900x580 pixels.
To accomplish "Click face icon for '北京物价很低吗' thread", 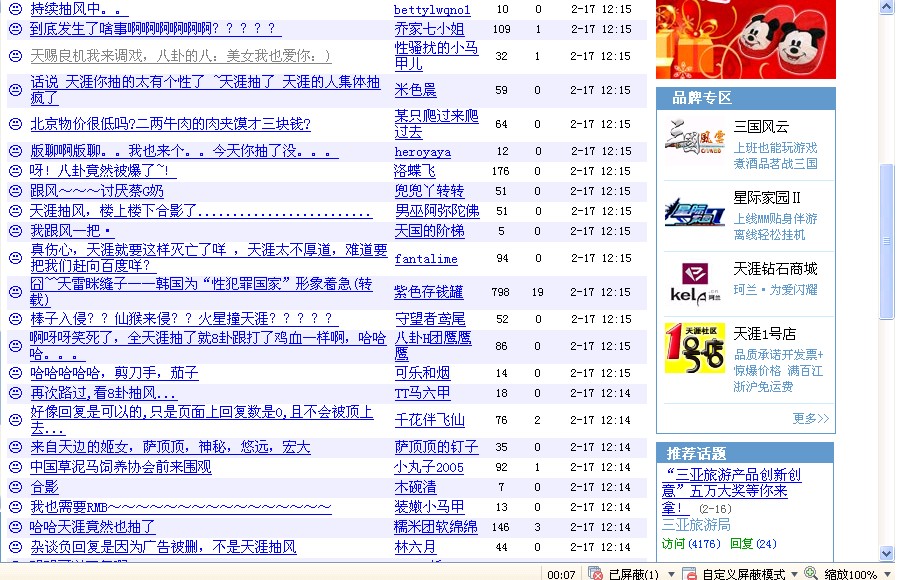I will pyautogui.click(x=16, y=123).
